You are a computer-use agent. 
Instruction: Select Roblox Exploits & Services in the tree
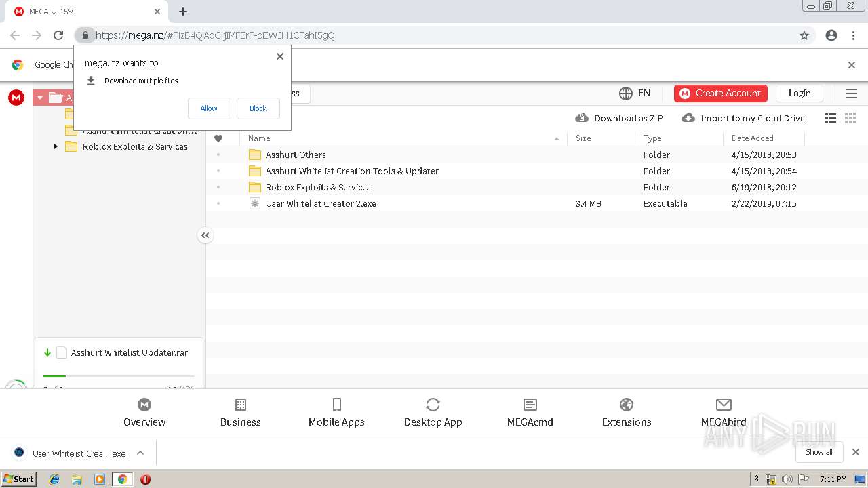(x=135, y=146)
